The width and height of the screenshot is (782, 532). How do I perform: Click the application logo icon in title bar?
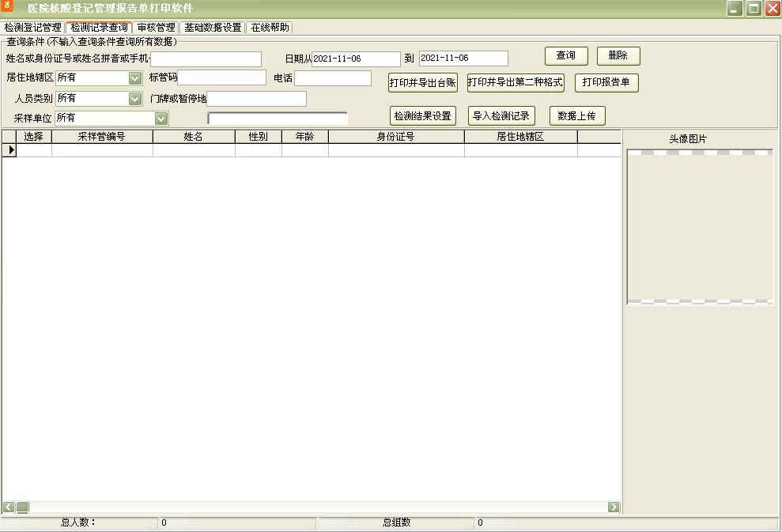[7, 6]
